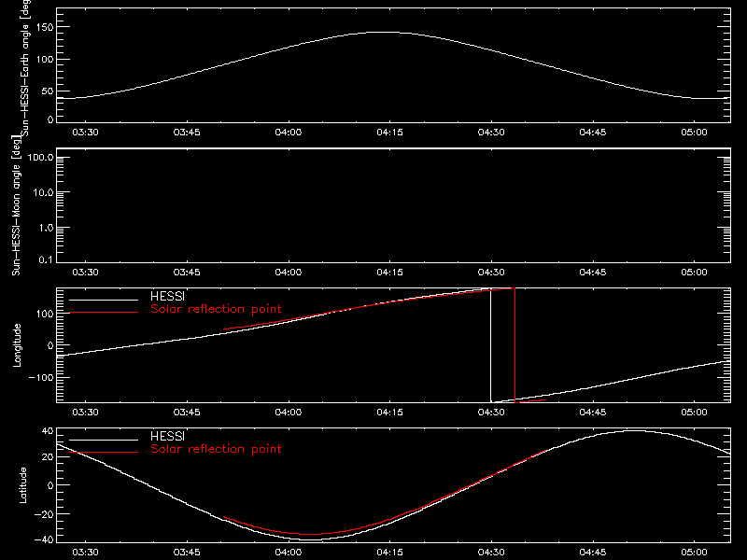747x560 pixels.
Task: Click 100.0 tick on Moon angle plot
Action: click(x=40, y=157)
